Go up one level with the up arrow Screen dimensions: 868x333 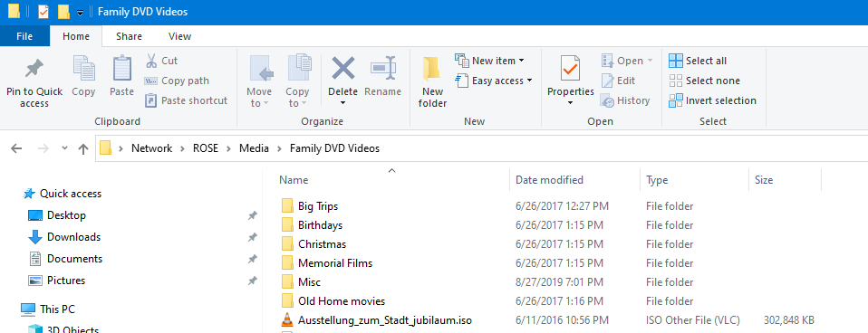pos(83,148)
